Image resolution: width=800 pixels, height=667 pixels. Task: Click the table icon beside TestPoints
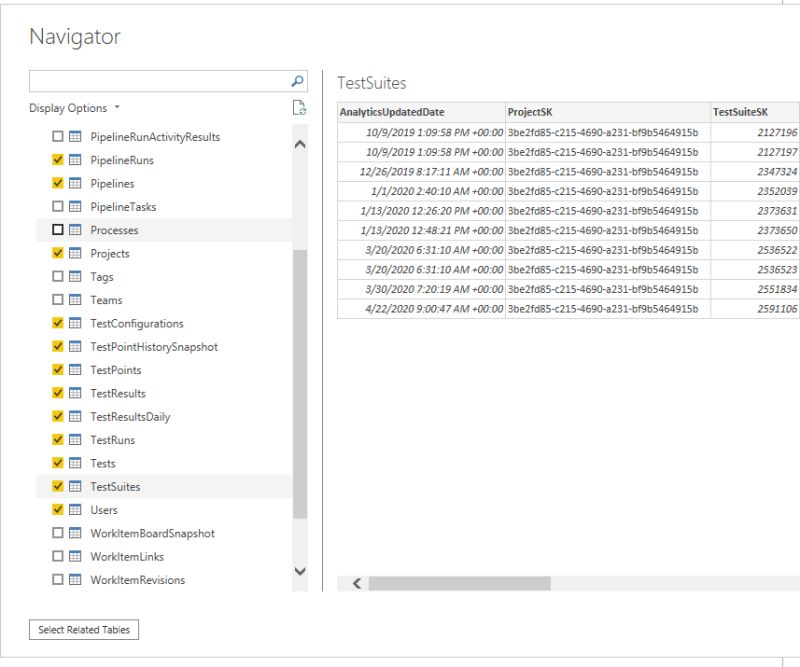[75, 369]
